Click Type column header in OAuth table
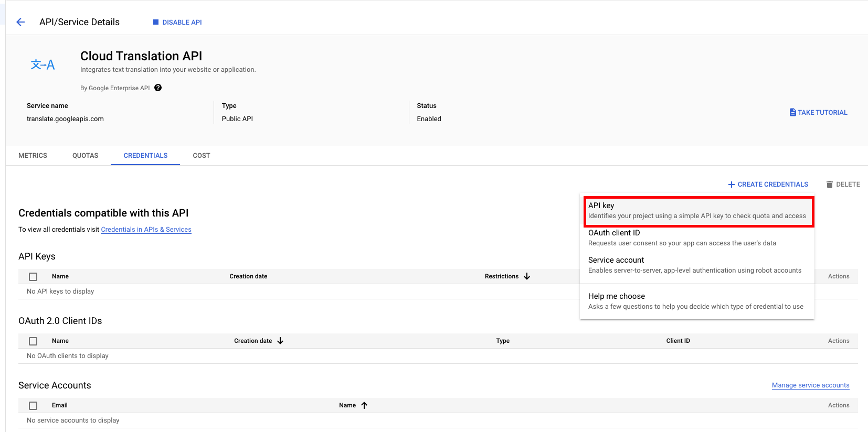 [x=503, y=341]
